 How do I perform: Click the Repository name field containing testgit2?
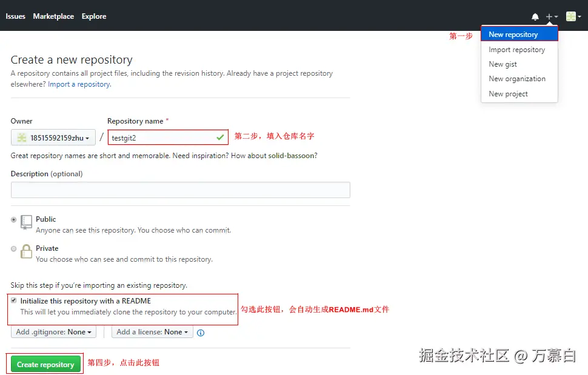click(x=168, y=138)
